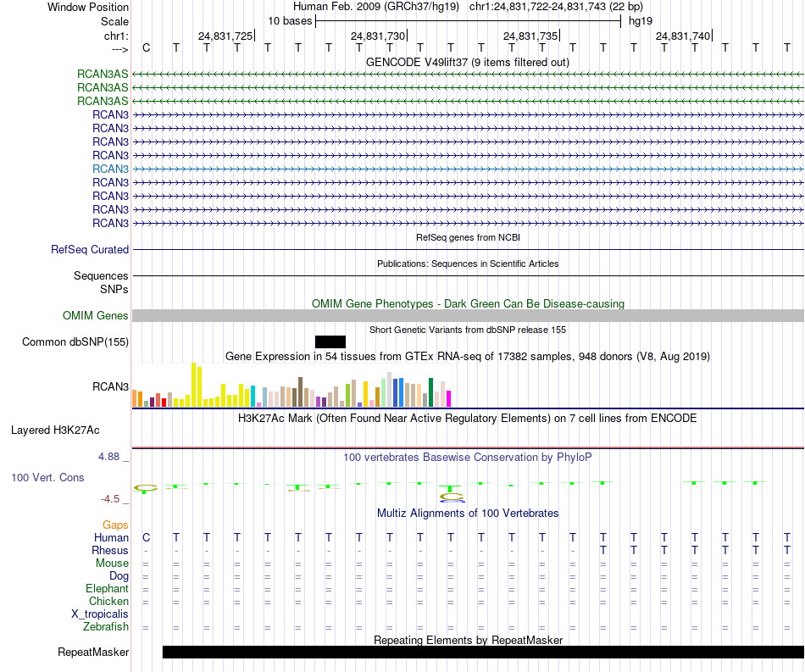Screen dimensions: 805x672
Task: Click the '10 bases' scale label
Action: [x=290, y=21]
